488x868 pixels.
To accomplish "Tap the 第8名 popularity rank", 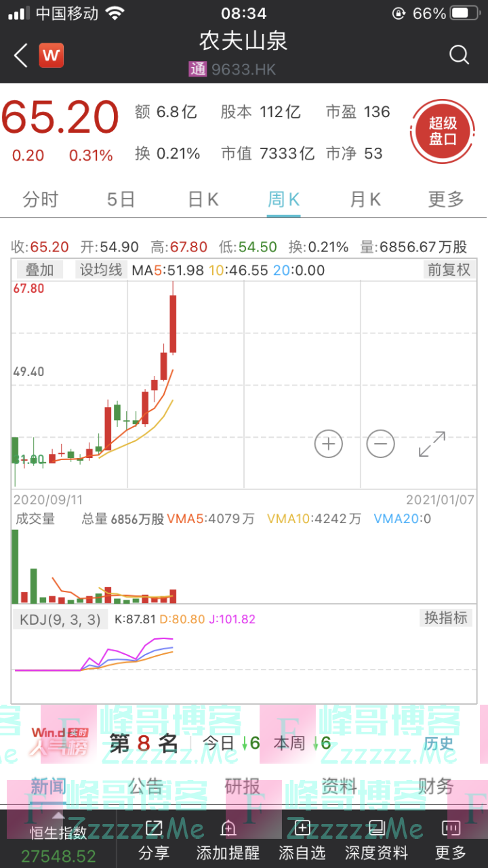I will [144, 743].
